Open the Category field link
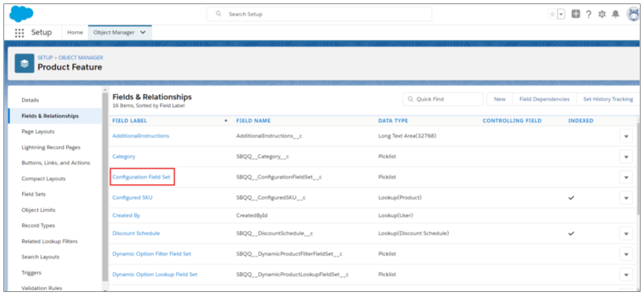This screenshot has width=644, height=294. click(124, 156)
